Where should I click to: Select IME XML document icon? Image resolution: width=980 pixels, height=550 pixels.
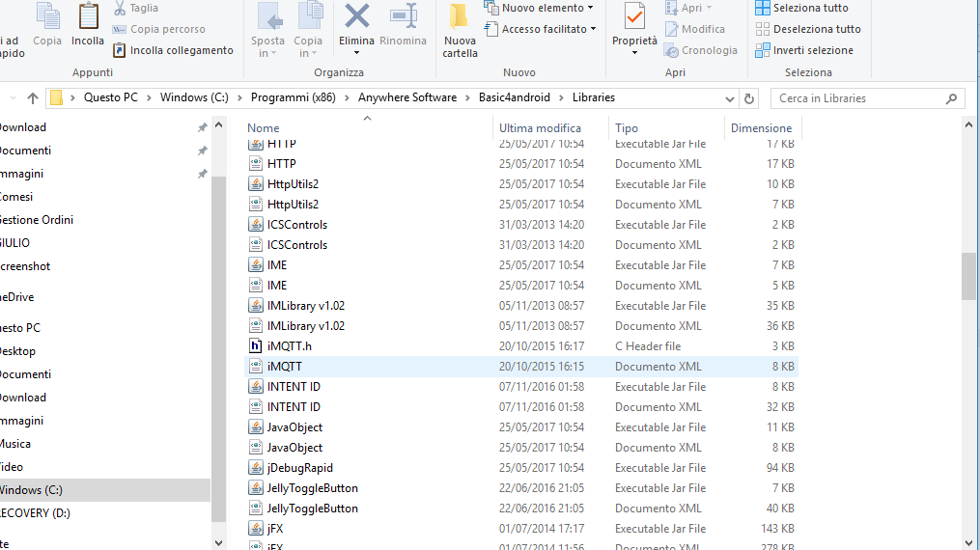(256, 286)
